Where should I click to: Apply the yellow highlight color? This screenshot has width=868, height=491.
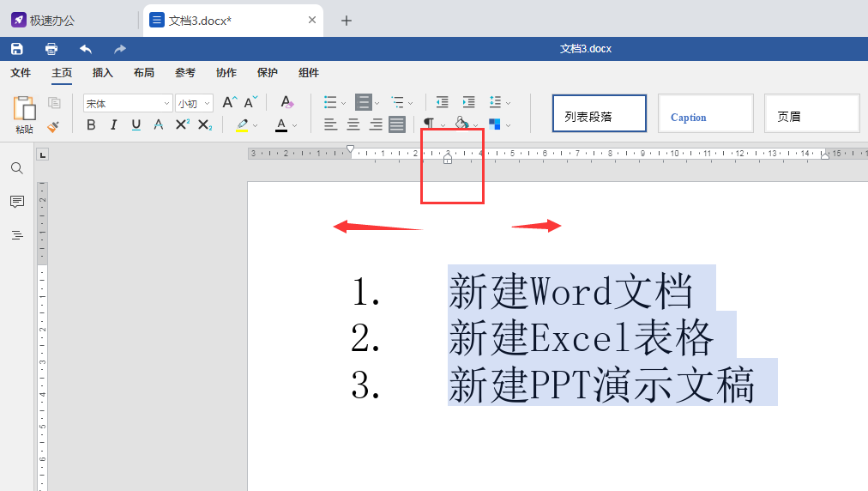pos(242,125)
